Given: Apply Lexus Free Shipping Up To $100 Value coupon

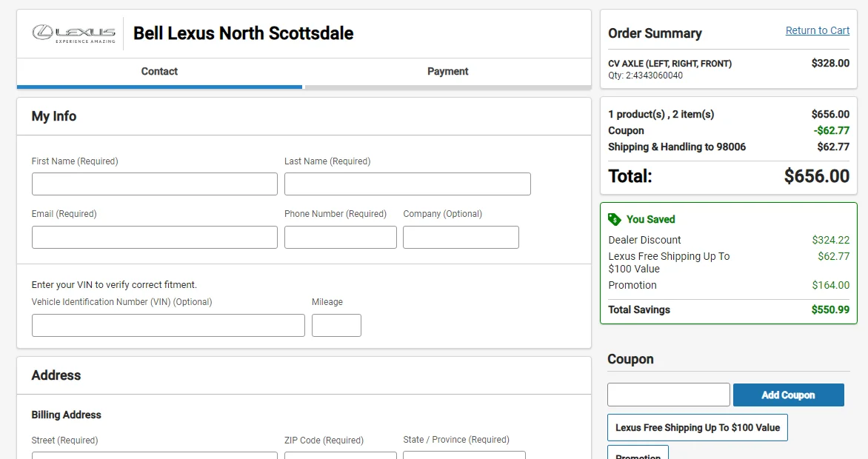Looking at the screenshot, I should 698,427.
